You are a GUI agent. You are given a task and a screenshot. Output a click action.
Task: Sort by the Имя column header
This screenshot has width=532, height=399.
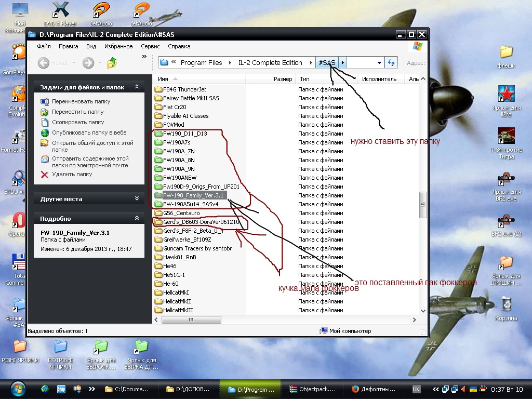pyautogui.click(x=200, y=79)
